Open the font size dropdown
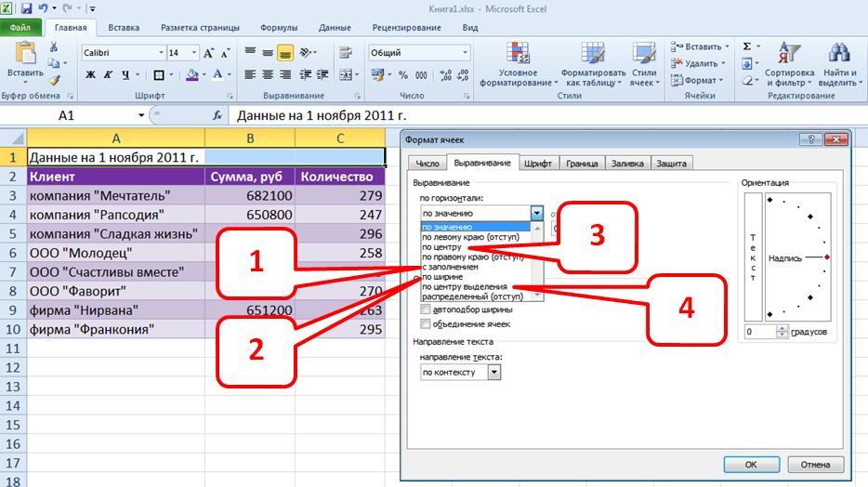The height and width of the screenshot is (487, 868). 193,53
